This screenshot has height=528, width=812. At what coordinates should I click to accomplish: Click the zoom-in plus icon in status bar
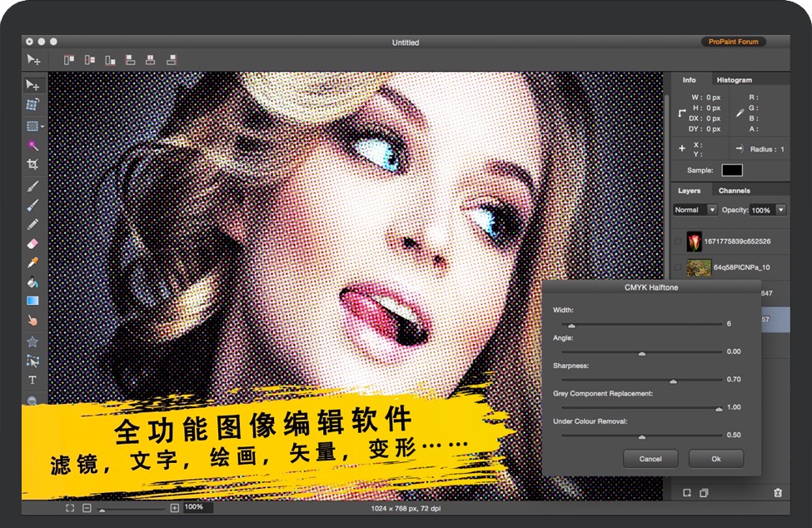[174, 508]
